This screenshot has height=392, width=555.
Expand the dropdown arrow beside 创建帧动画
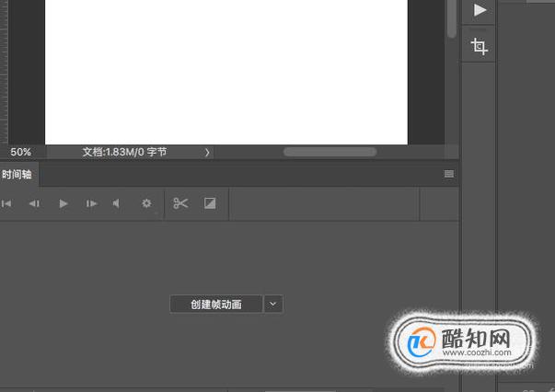[273, 305]
